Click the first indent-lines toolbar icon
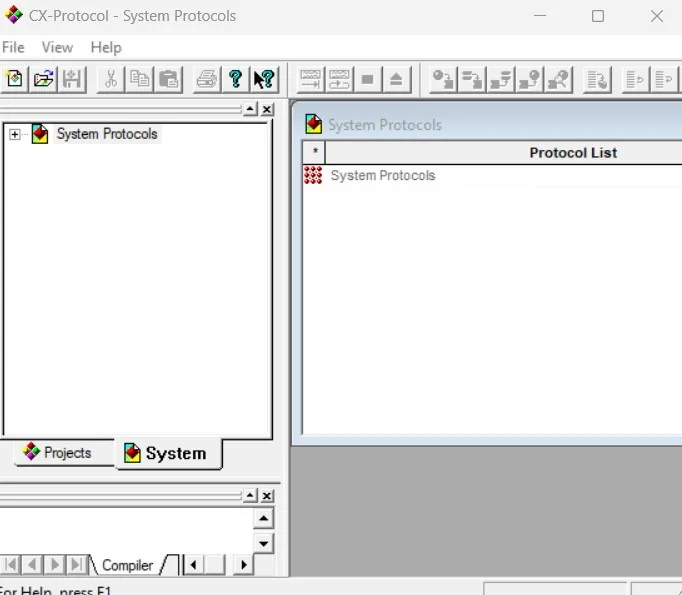Screen dimensions: 682x595 (x=635, y=80)
